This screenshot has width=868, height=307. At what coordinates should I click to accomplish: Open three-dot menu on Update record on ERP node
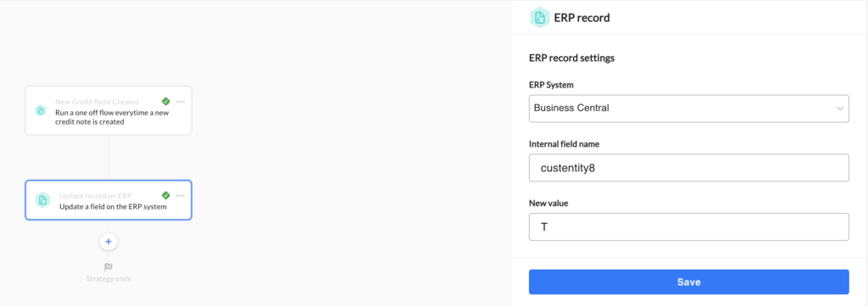coord(181,195)
